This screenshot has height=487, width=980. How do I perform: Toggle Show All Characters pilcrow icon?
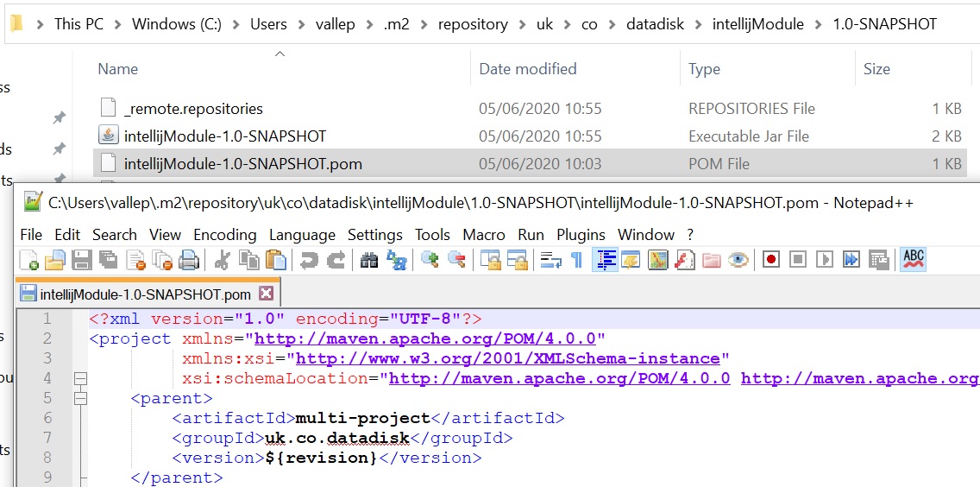576,260
